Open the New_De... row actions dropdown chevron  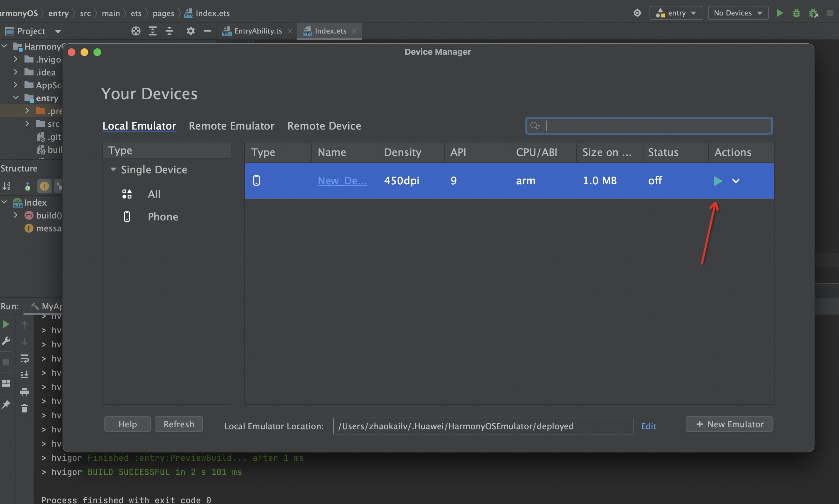tap(736, 181)
